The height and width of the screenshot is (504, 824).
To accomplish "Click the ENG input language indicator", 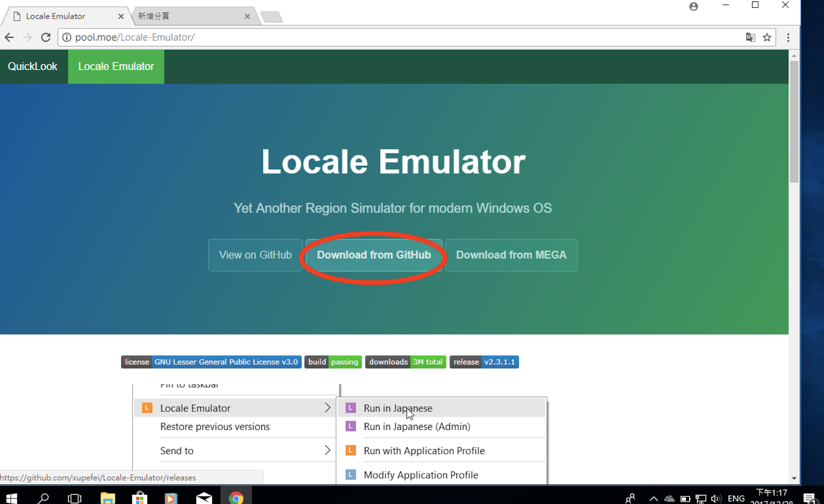I will 736,498.
